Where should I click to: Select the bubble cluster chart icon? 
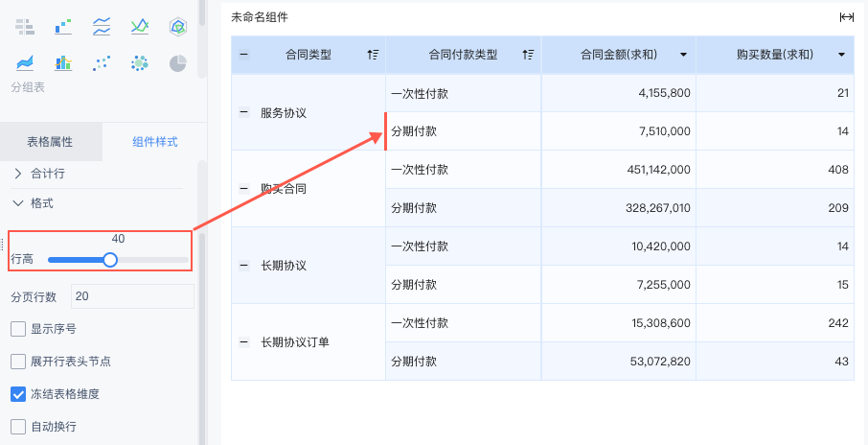(140, 63)
